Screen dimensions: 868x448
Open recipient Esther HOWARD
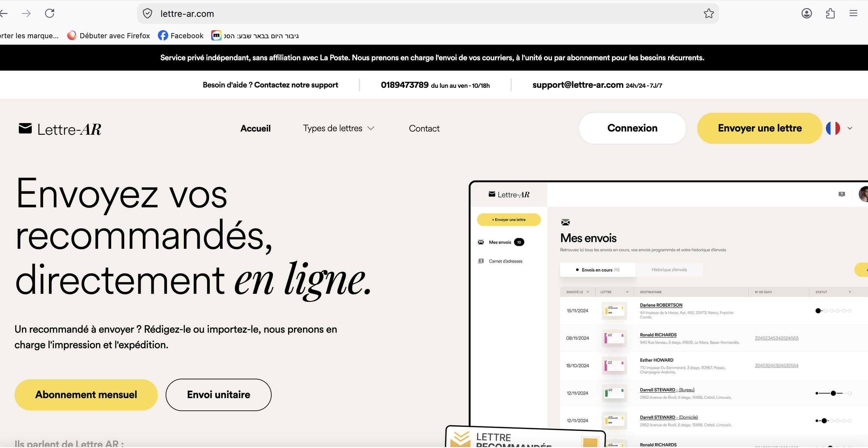[656, 361]
